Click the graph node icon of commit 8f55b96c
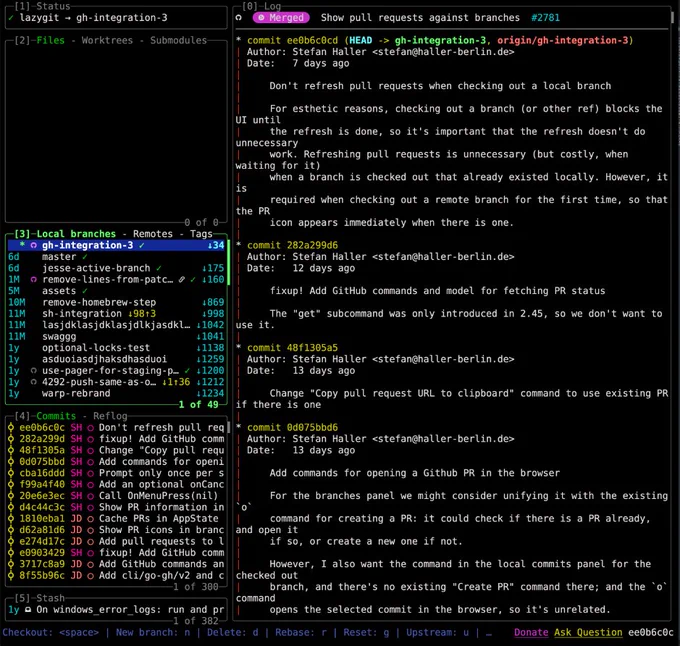Image resolution: width=680 pixels, height=646 pixels. point(11,575)
